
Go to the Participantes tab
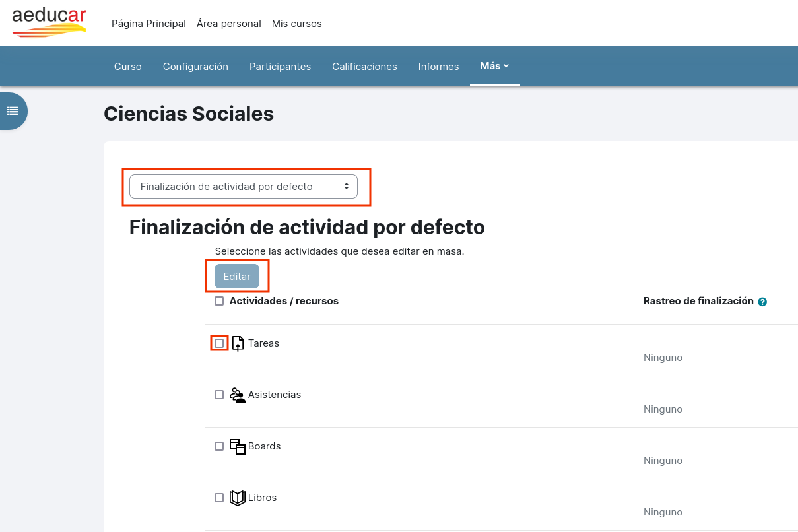point(280,67)
